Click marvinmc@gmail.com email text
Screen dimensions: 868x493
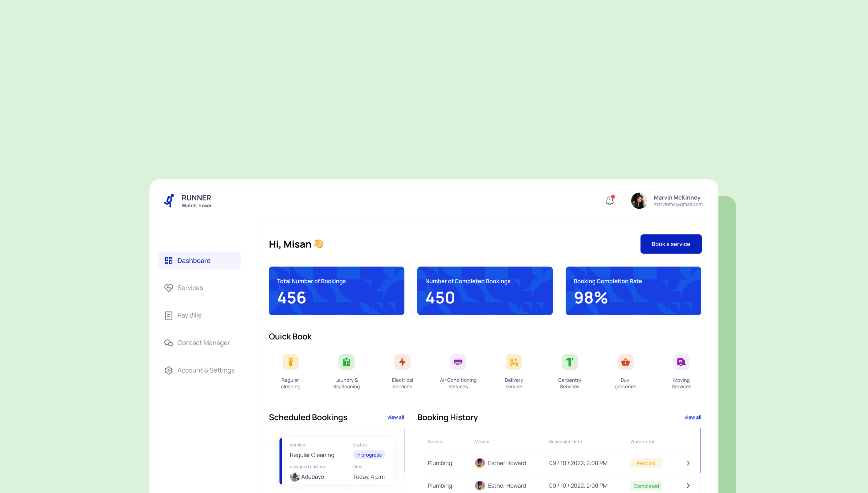(678, 204)
